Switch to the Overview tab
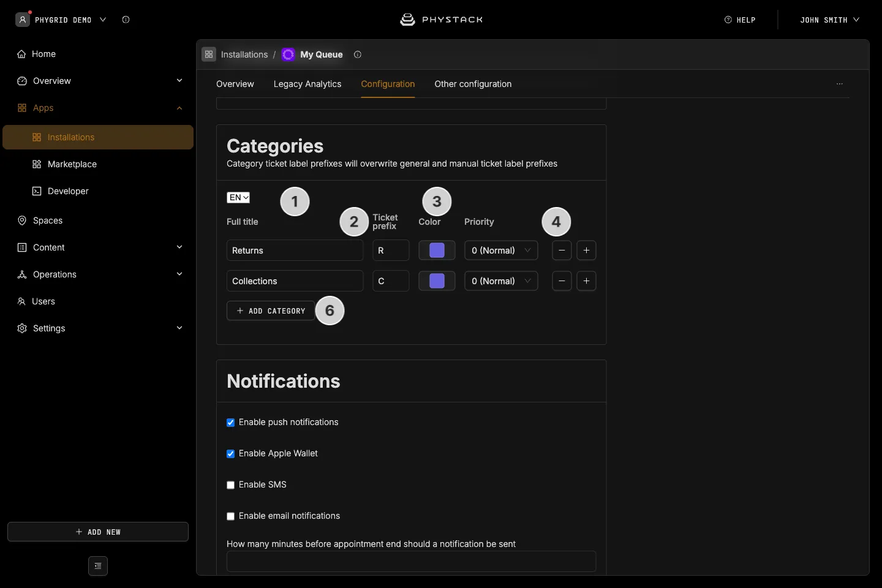The width and height of the screenshot is (882, 588). click(x=235, y=84)
